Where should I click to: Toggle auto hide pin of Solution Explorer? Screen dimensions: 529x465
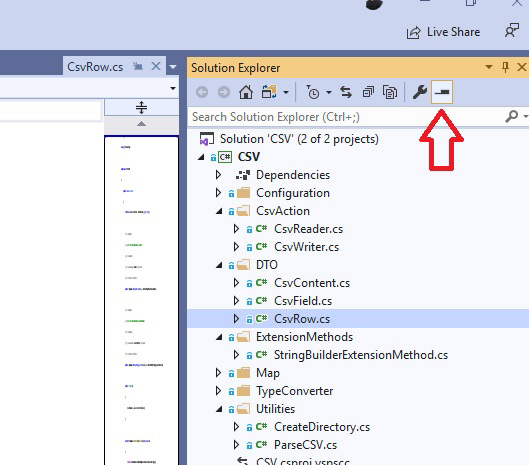[505, 67]
